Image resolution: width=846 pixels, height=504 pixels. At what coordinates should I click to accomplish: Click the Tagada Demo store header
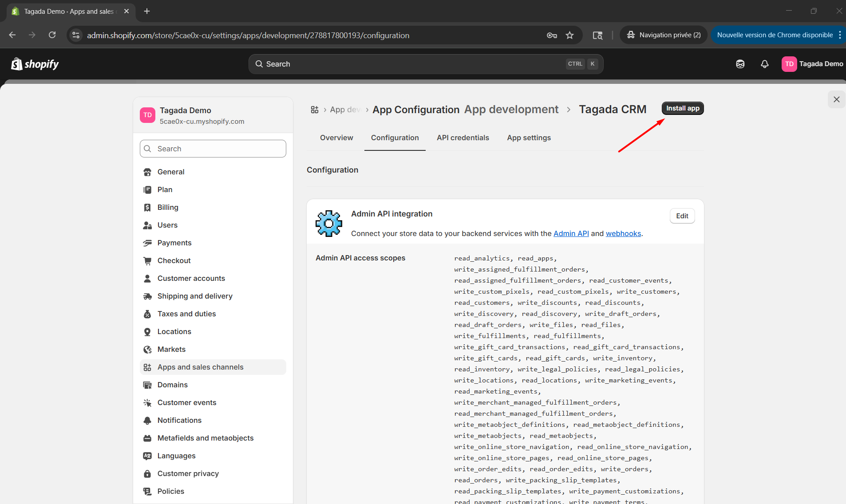[213, 115]
